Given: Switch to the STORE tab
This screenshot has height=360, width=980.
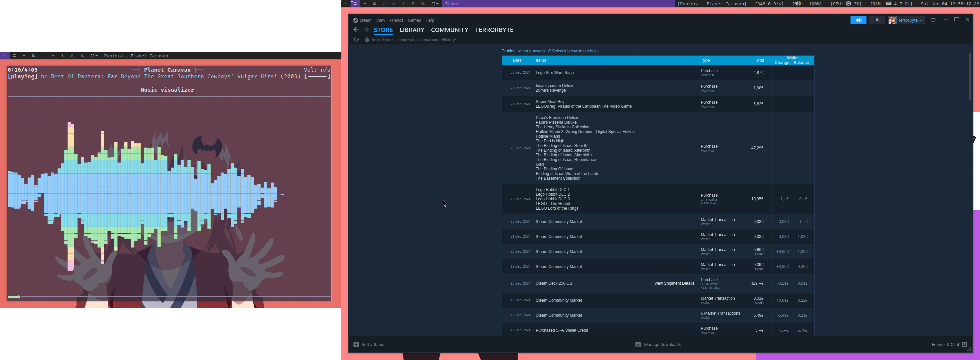Looking at the screenshot, I should [383, 30].
